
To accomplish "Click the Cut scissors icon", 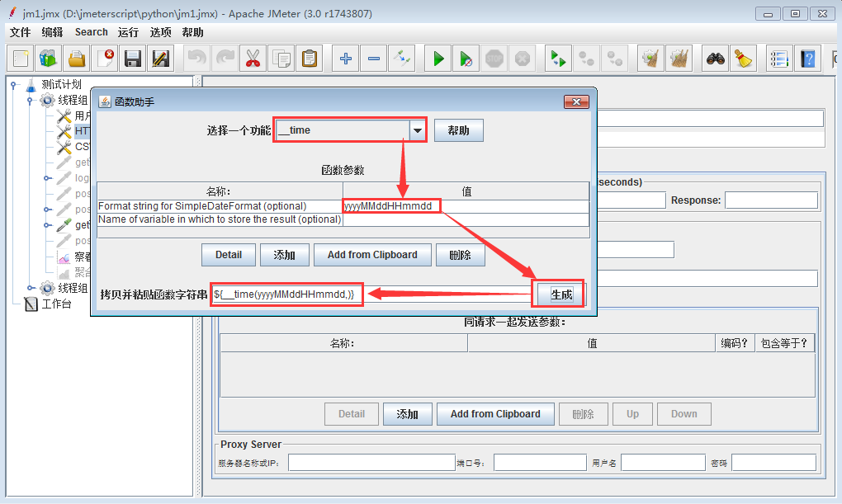I will point(253,58).
